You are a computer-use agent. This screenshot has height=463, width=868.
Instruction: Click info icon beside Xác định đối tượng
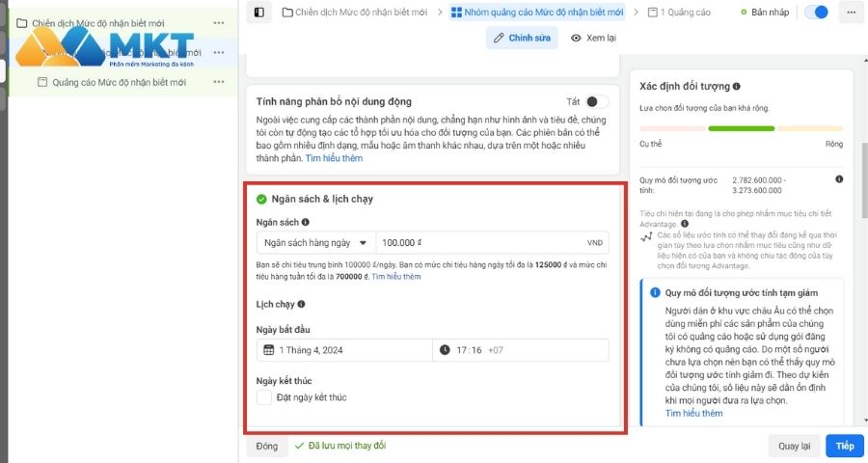point(737,86)
